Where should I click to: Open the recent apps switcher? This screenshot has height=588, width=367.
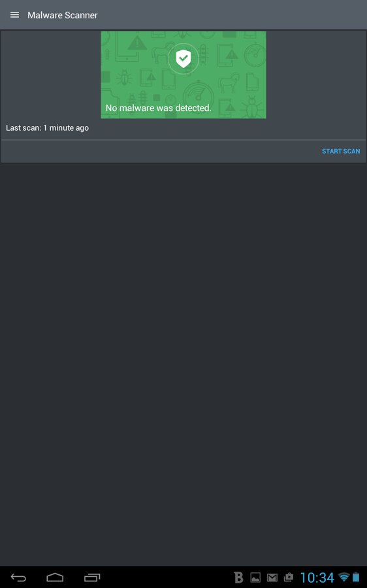92,578
